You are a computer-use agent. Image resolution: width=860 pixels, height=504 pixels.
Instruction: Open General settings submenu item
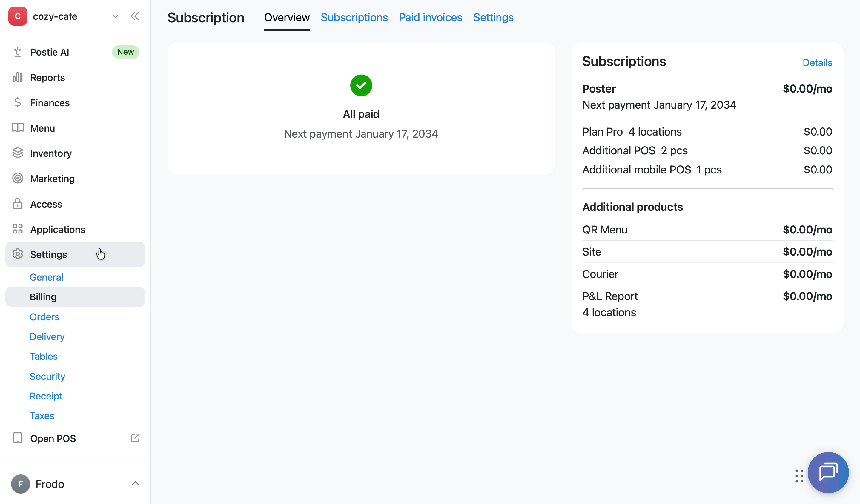pyautogui.click(x=46, y=277)
